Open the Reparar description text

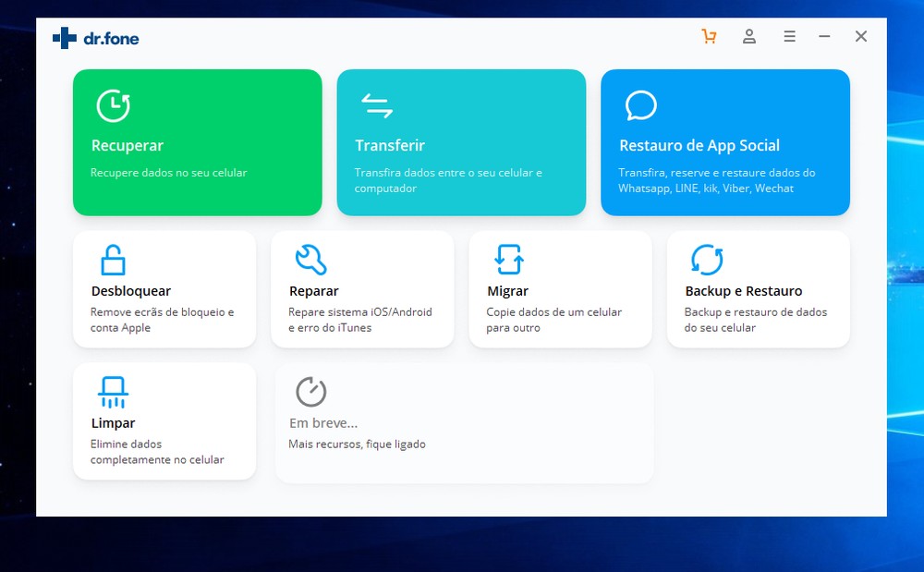point(360,320)
